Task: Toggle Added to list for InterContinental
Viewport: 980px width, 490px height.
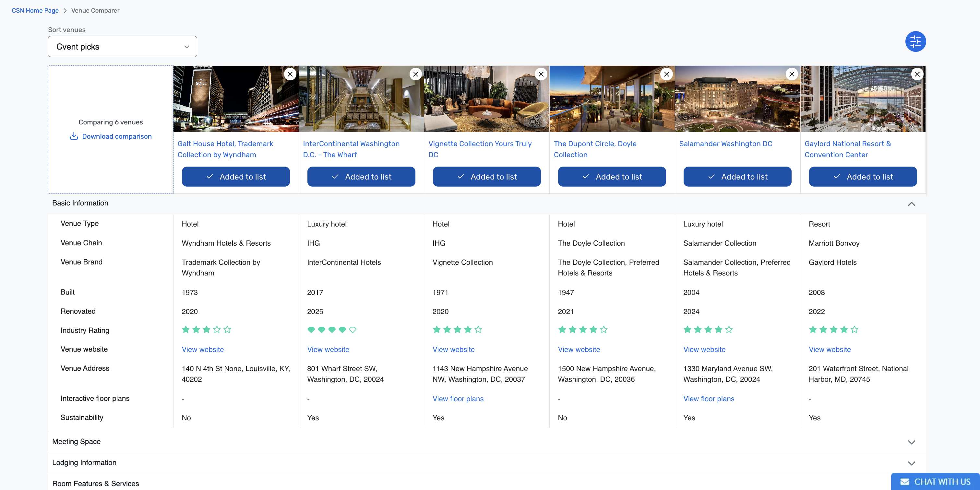Action: coord(361,177)
